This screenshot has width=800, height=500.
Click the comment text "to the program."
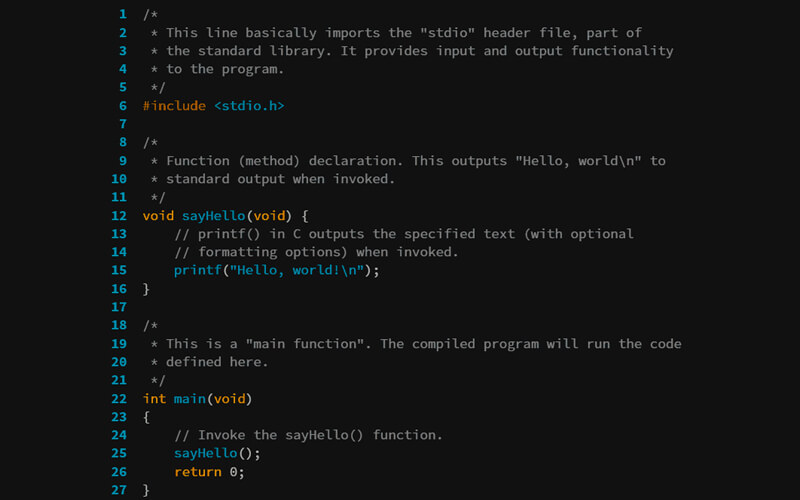(x=225, y=69)
